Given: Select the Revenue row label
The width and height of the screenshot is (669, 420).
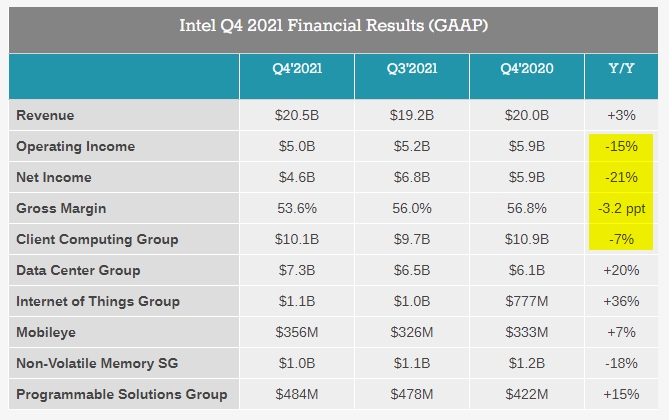Looking at the screenshot, I should 45,115.
